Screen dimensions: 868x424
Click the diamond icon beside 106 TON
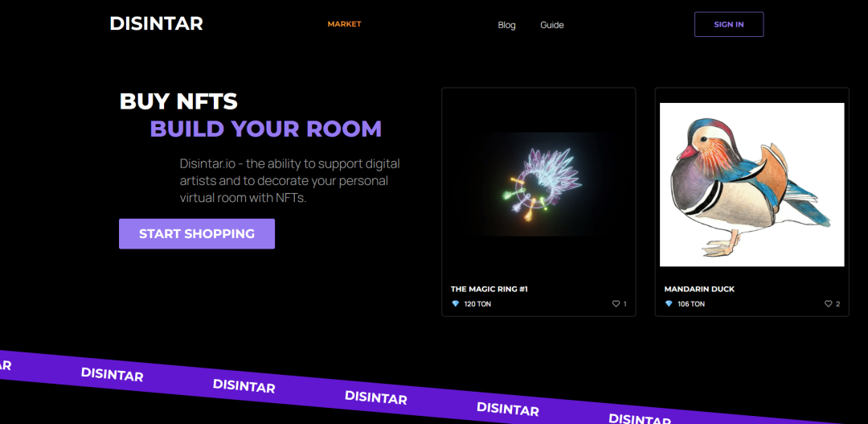tap(669, 304)
